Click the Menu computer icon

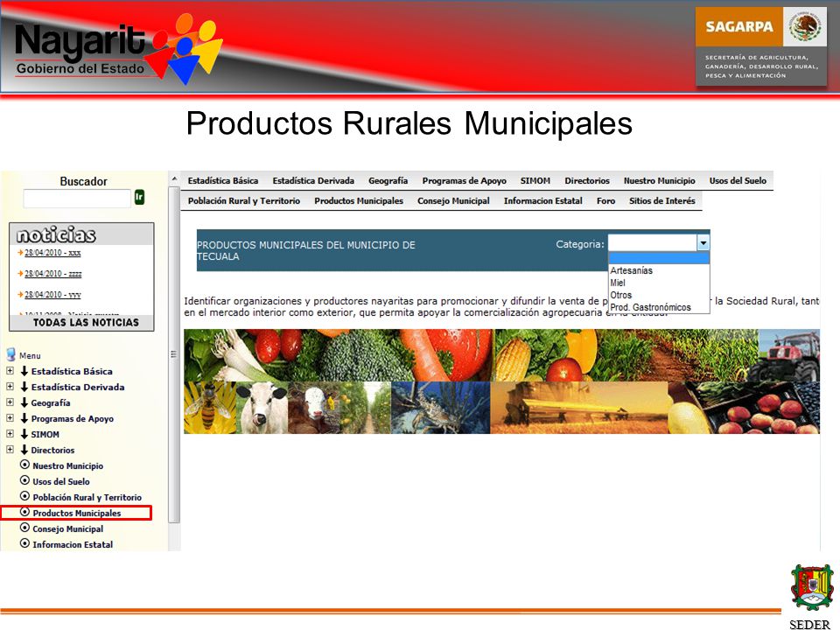coord(10,354)
